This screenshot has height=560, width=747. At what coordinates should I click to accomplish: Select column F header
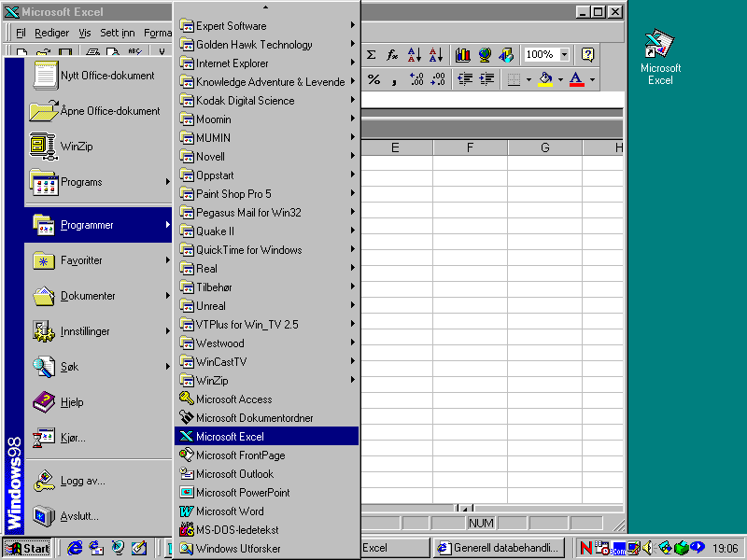[x=470, y=148]
